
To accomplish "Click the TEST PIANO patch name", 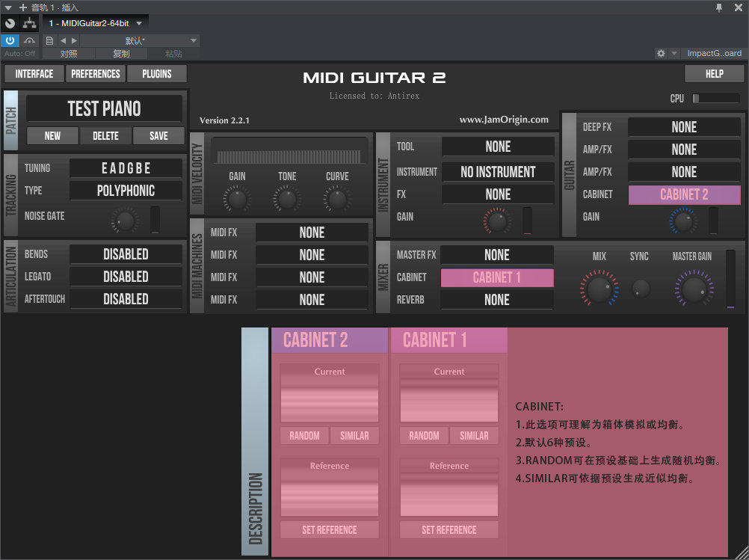I will [104, 108].
